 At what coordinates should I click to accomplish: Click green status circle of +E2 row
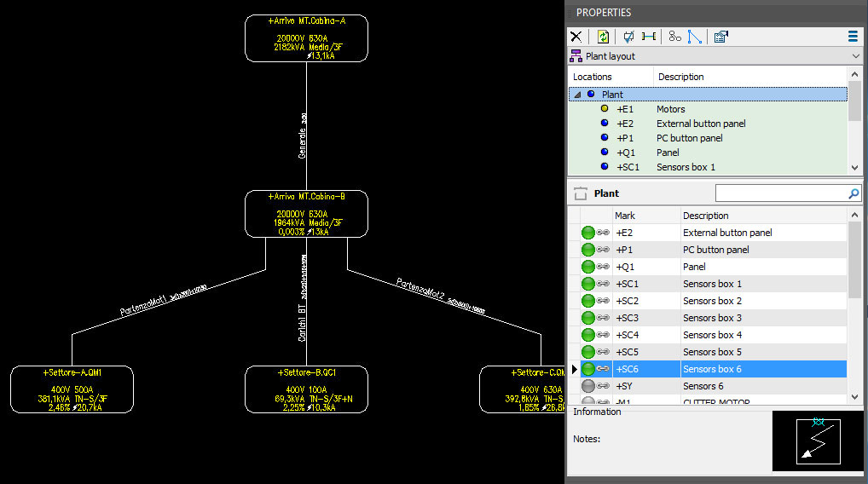587,233
